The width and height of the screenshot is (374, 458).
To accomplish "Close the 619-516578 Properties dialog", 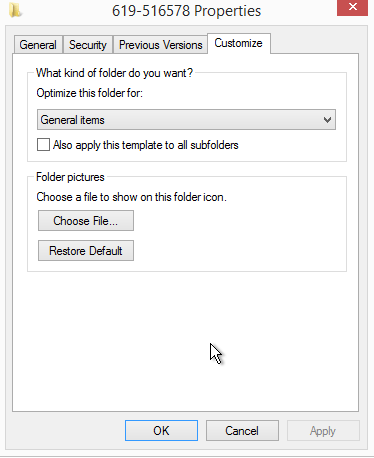I will click(x=352, y=7).
